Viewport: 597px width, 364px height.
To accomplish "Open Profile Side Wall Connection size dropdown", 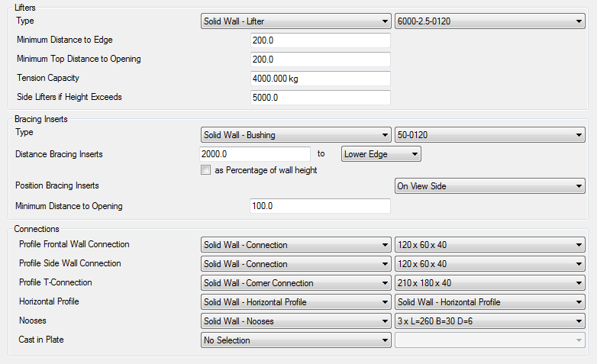I will coord(489,264).
